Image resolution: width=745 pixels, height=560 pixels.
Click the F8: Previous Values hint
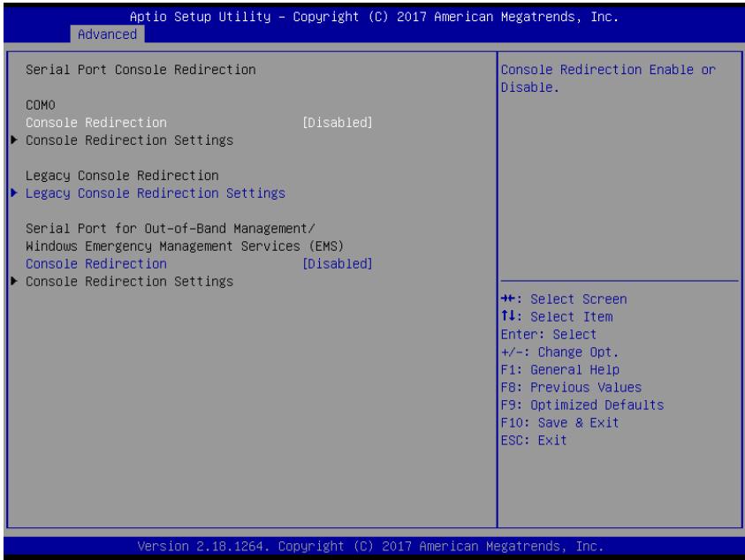coord(571,387)
